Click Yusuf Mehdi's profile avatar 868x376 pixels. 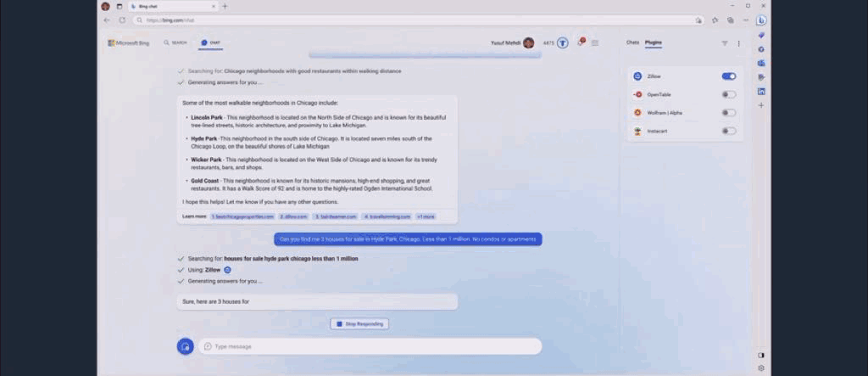(x=529, y=42)
